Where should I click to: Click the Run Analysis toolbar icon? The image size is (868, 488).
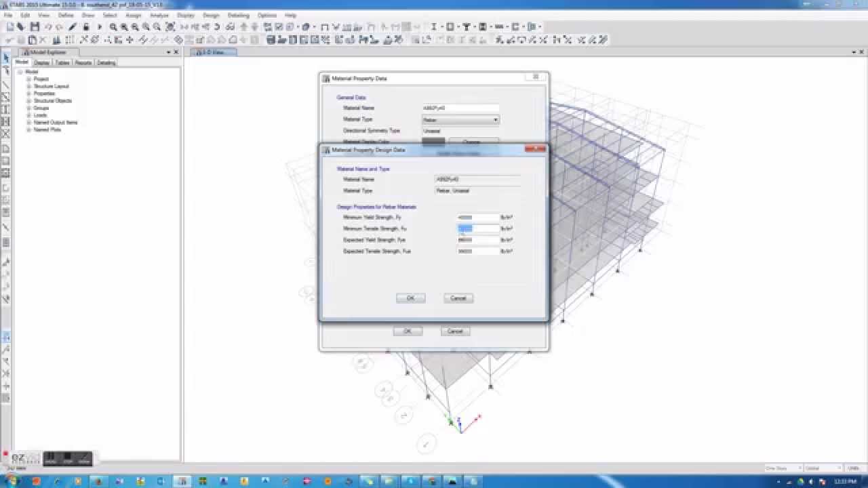(100, 27)
